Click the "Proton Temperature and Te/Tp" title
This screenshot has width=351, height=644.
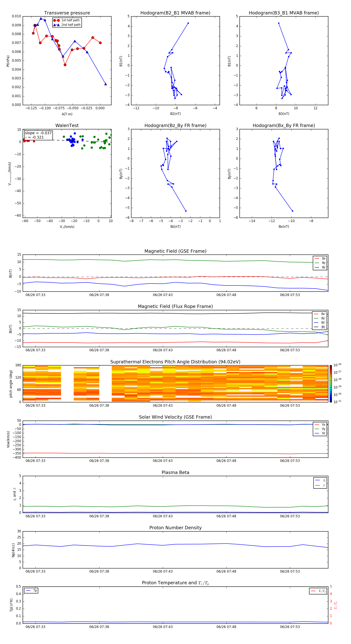(x=175, y=583)
